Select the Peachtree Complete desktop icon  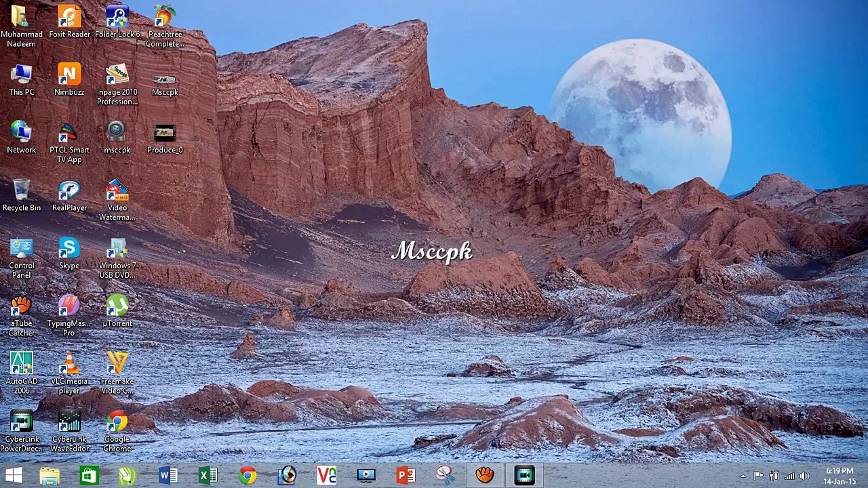[165, 26]
